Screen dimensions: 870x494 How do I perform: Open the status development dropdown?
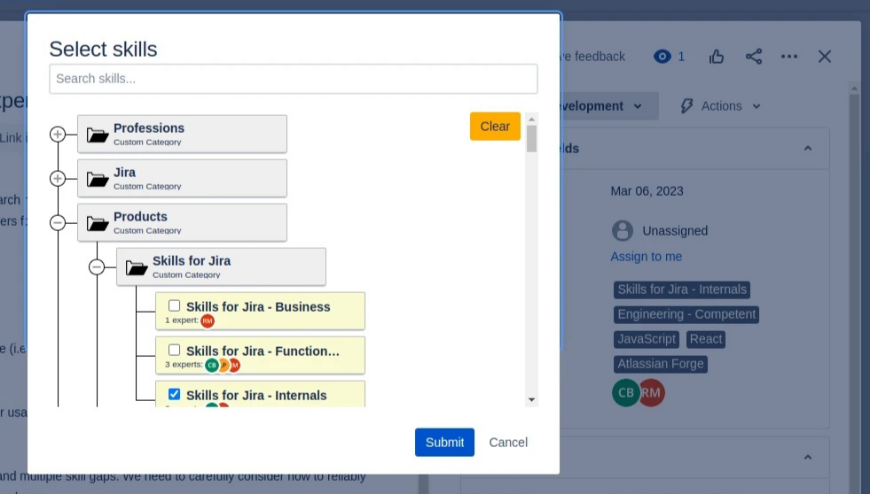point(609,106)
